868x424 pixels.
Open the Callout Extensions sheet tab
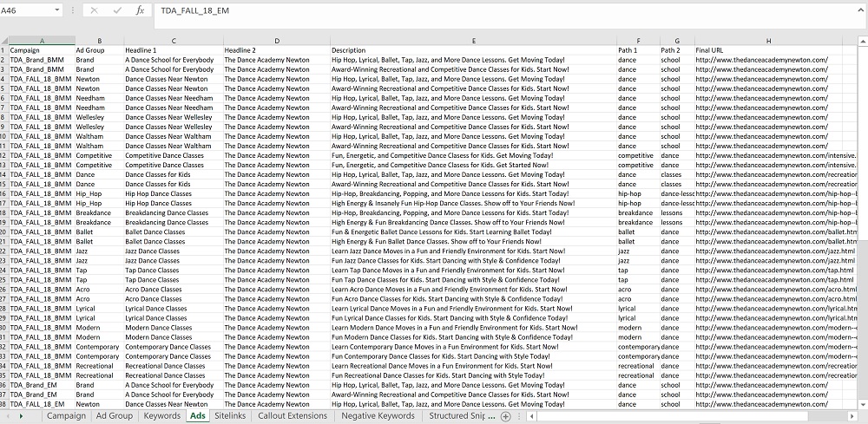tap(293, 415)
